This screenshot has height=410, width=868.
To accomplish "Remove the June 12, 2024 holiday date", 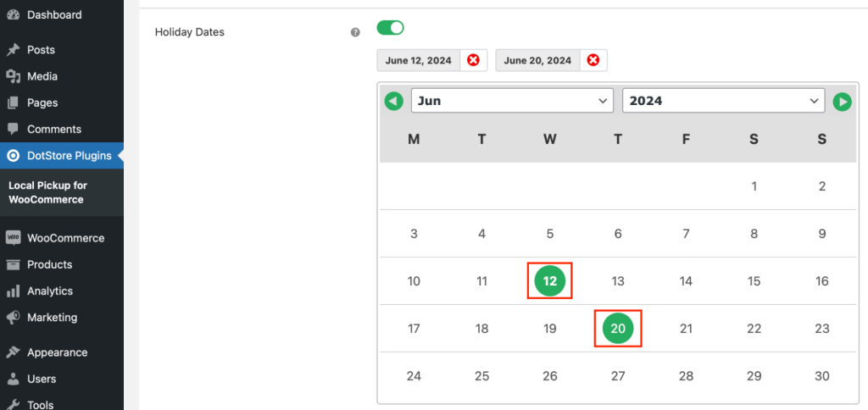I will pyautogui.click(x=473, y=60).
